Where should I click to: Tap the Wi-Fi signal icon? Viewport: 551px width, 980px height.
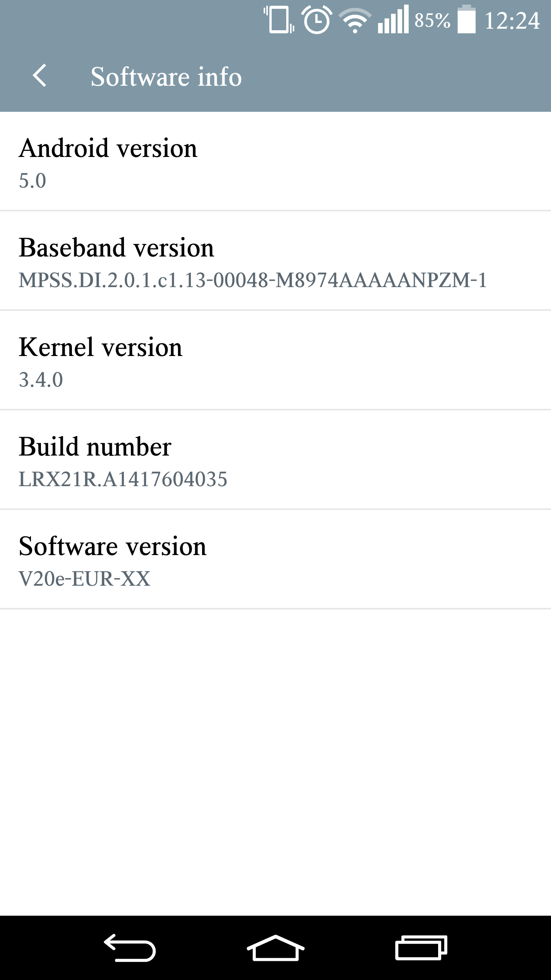[x=355, y=21]
